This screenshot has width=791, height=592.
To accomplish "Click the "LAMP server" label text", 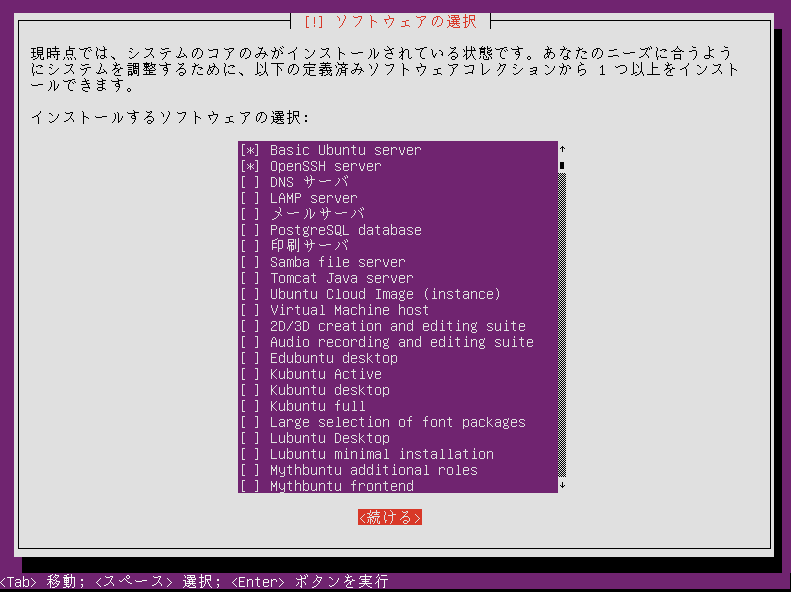I will pos(314,198).
